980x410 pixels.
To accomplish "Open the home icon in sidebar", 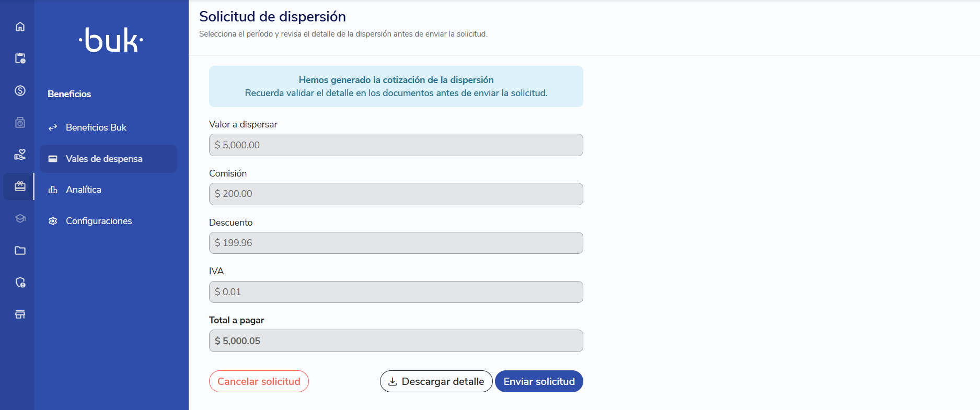I will click(x=20, y=27).
